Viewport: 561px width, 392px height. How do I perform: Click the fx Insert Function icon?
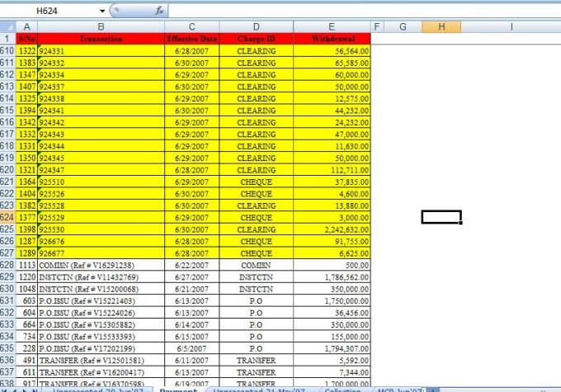pyautogui.click(x=159, y=11)
